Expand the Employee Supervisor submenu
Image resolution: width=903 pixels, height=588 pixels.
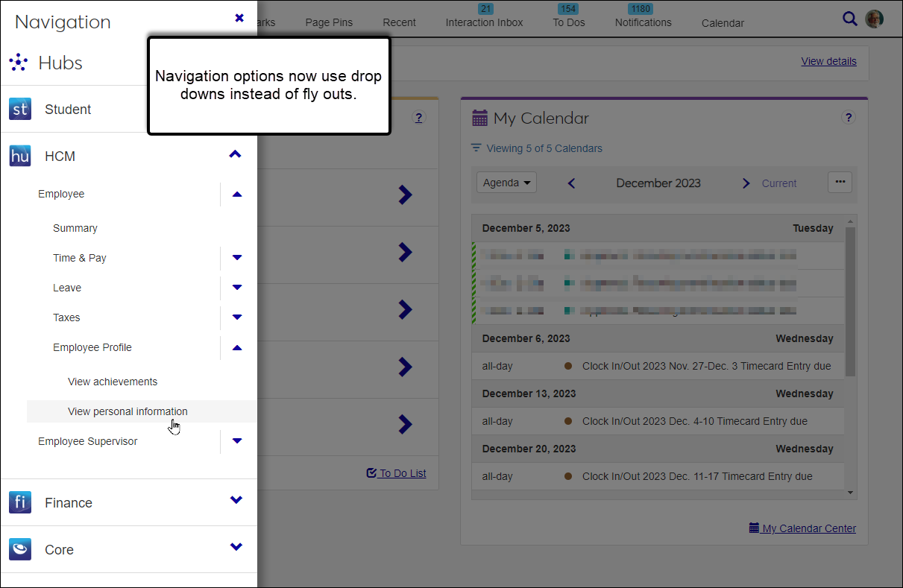237,441
